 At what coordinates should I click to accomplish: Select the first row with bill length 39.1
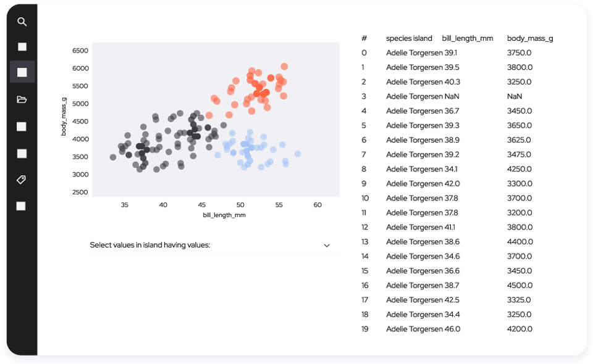(432, 52)
